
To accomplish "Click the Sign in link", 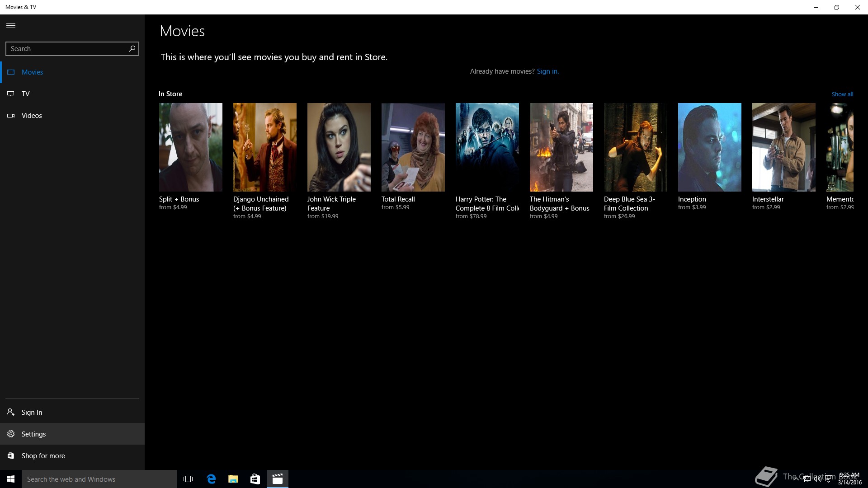I will point(547,71).
